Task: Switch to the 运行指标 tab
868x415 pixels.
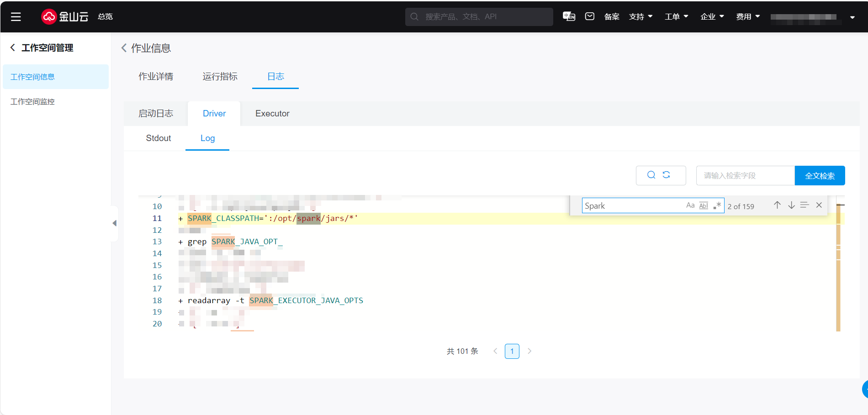Action: tap(220, 76)
